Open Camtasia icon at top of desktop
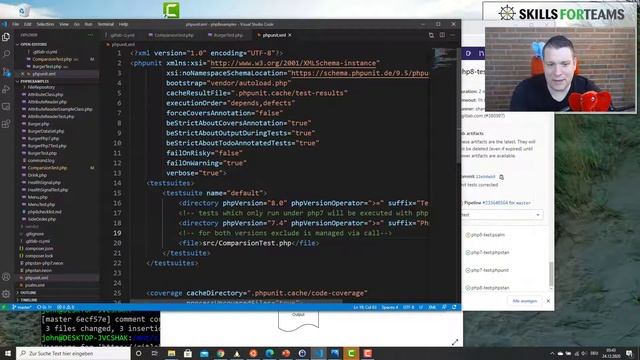The image size is (640, 360). (171, 10)
